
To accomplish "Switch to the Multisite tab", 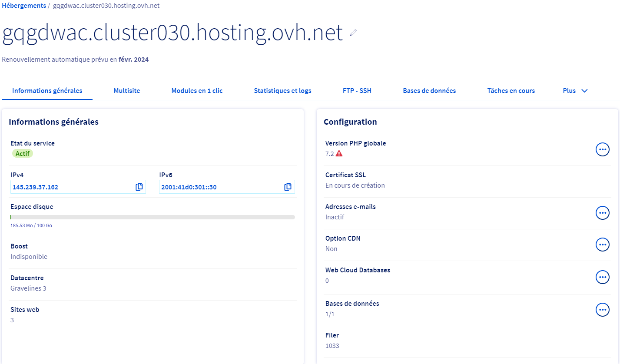I will click(x=126, y=91).
